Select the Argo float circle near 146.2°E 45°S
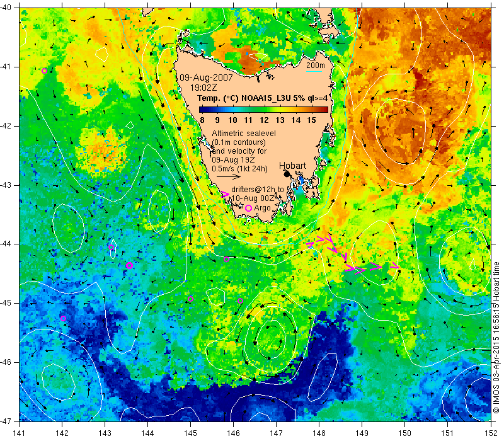This screenshot has height=441, width=504. pyautogui.click(x=240, y=301)
